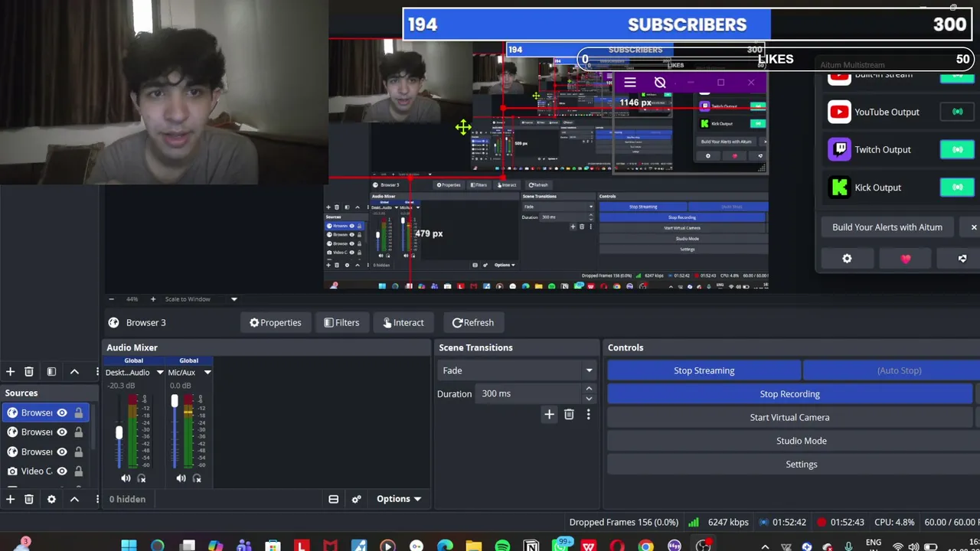Add a new scene with plus icon

10,372
